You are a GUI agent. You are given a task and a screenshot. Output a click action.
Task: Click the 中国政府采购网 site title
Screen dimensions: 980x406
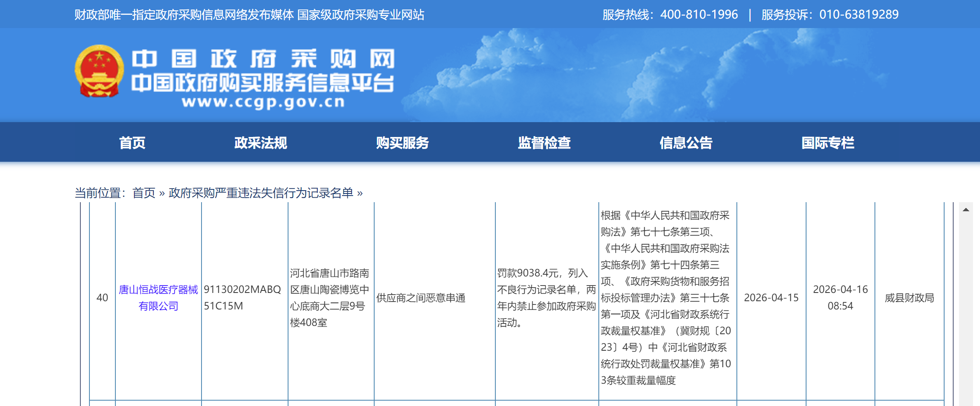click(263, 59)
